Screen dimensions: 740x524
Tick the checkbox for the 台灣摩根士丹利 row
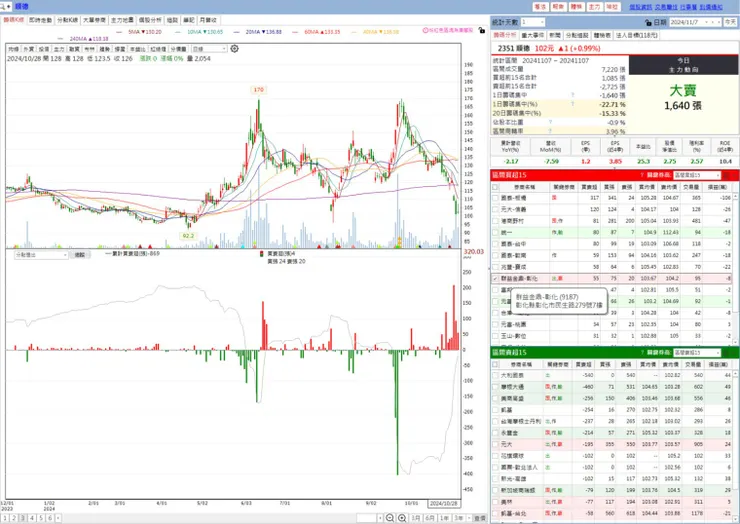coord(495,422)
